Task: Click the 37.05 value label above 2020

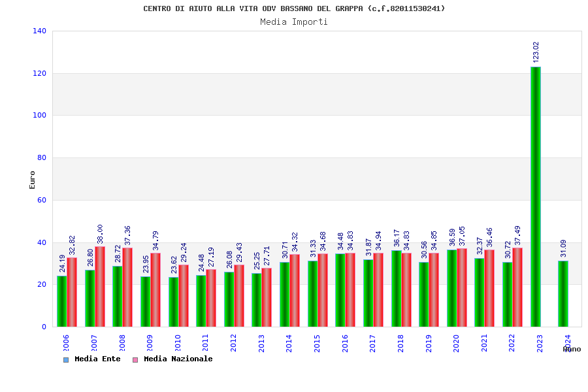Action: 462,236
